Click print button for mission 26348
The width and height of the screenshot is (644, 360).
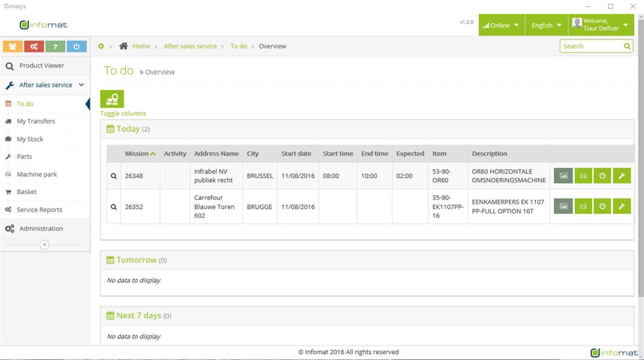click(583, 176)
